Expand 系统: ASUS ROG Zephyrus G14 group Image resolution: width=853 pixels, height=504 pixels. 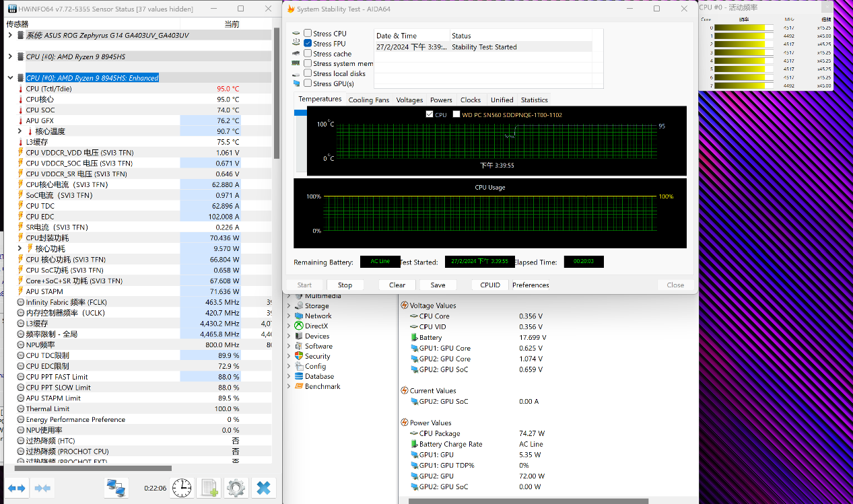(x=10, y=35)
